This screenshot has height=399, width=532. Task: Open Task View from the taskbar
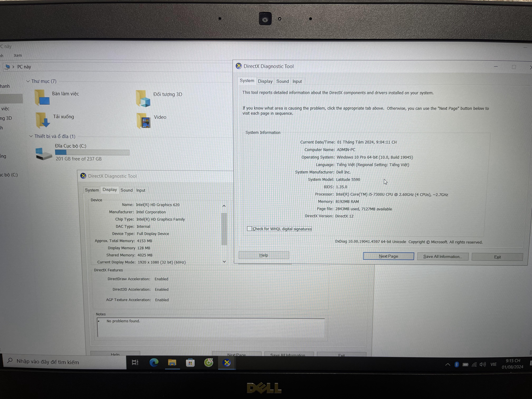(135, 362)
